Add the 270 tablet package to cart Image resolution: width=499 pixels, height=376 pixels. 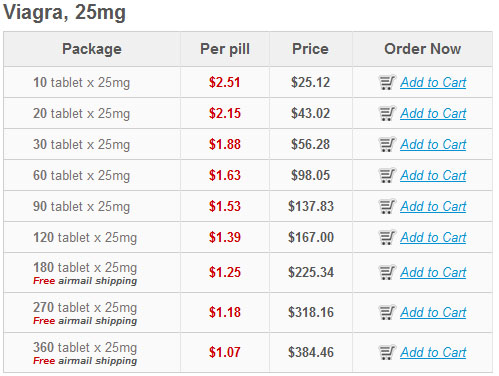[x=433, y=312]
